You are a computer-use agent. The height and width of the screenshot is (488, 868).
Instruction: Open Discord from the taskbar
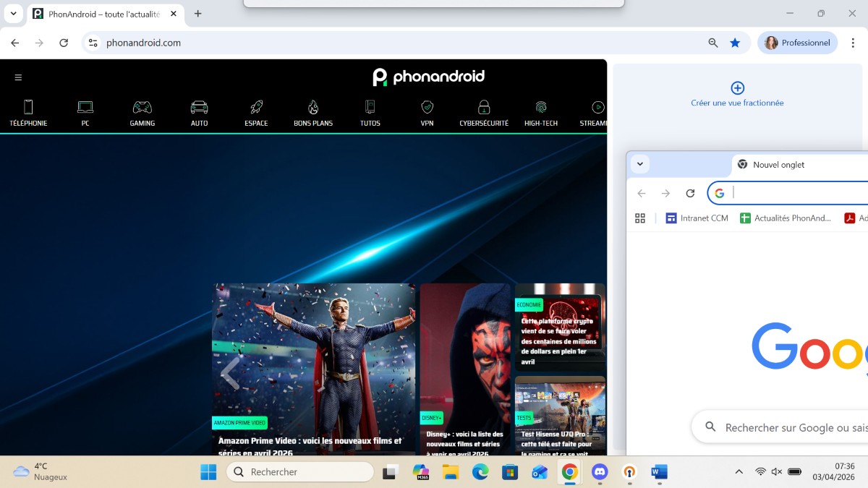600,472
